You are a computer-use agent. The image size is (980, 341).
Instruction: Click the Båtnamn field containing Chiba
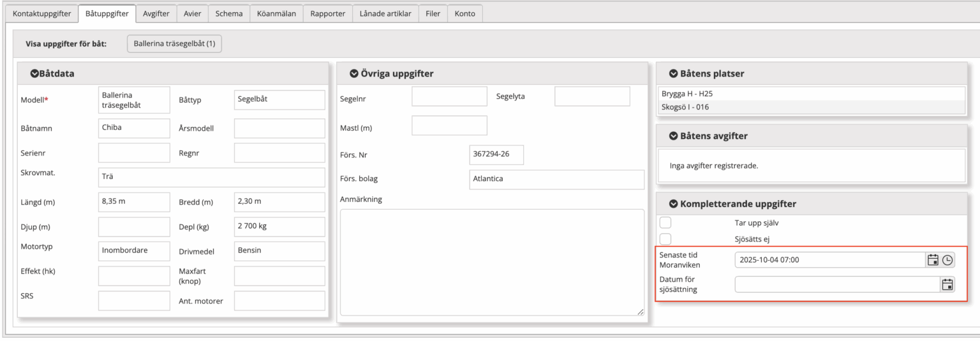[134, 127]
